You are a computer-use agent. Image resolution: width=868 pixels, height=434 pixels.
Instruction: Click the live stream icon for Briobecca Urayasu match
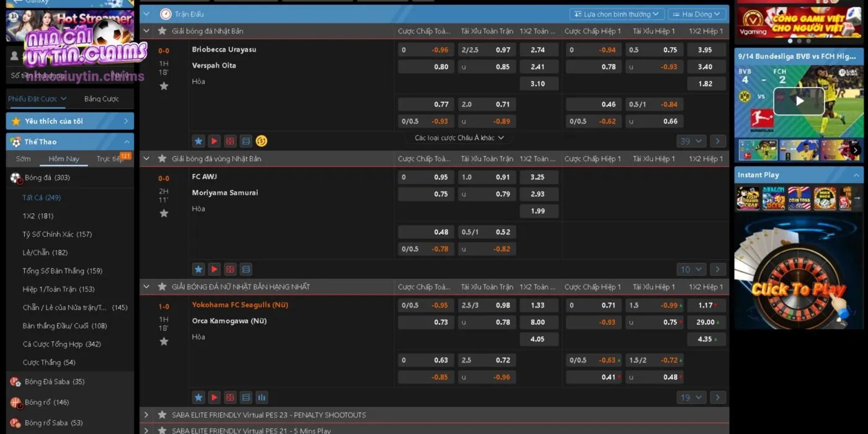214,141
